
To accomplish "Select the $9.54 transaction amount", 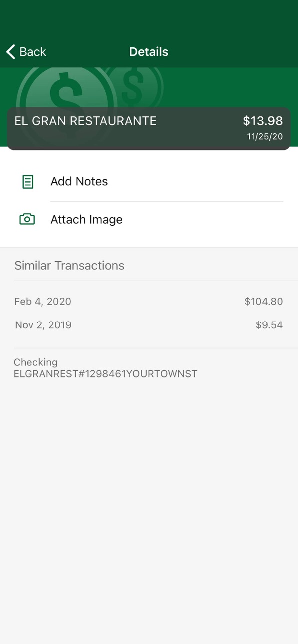I will [x=269, y=325].
